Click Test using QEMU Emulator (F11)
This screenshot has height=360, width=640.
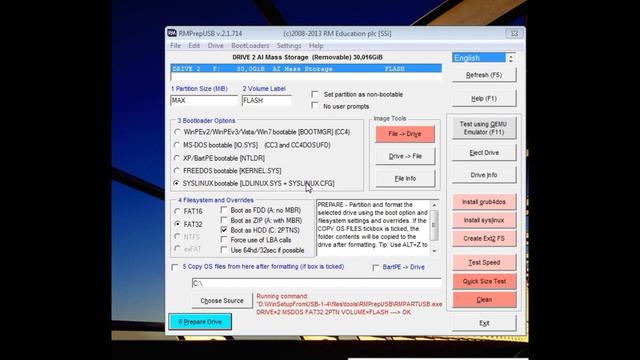(x=484, y=128)
